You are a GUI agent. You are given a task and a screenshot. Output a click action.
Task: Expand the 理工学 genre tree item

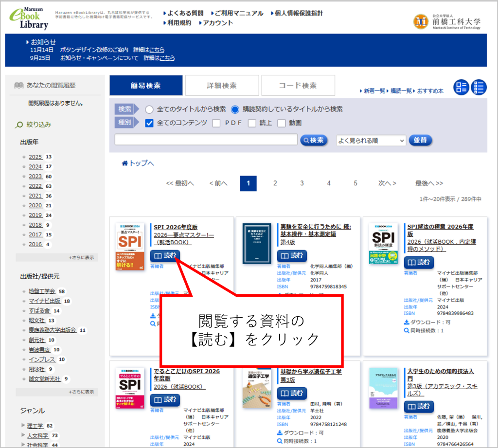coord(23,426)
